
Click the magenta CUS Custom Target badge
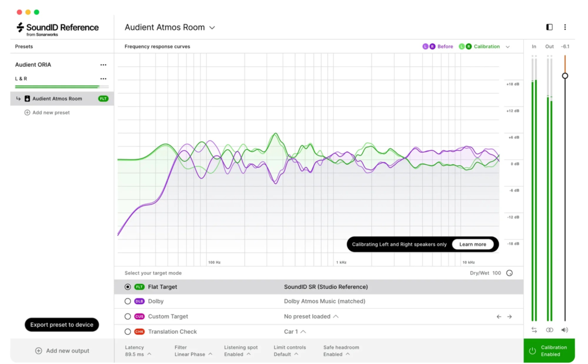coord(139,316)
